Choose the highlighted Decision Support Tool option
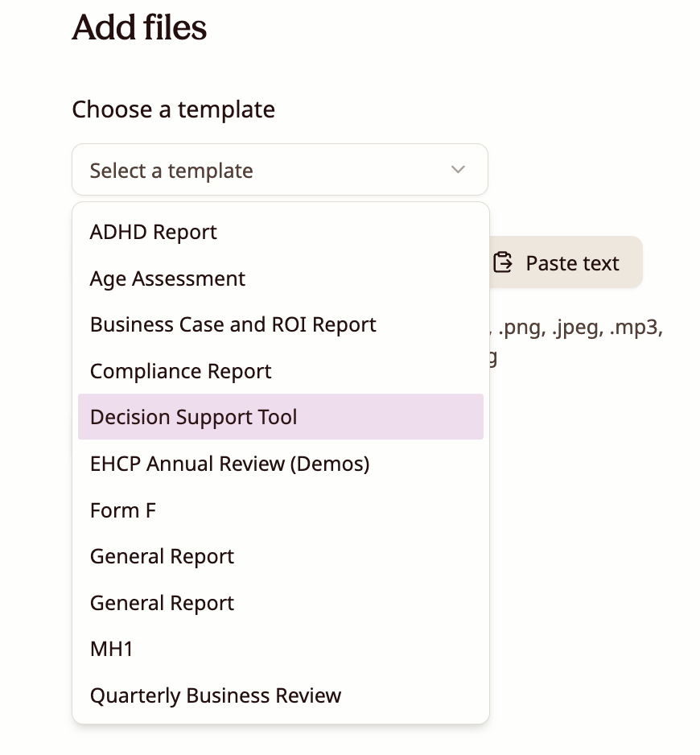 tap(194, 418)
